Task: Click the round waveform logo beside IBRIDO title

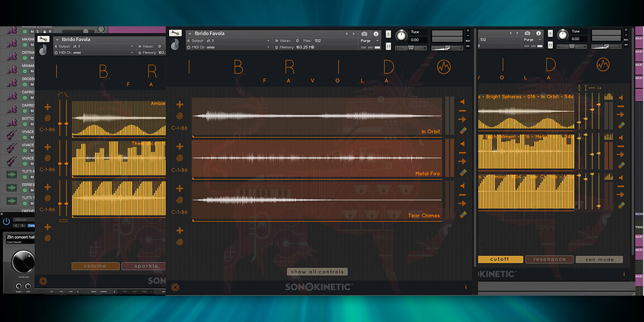Action: pos(444,67)
